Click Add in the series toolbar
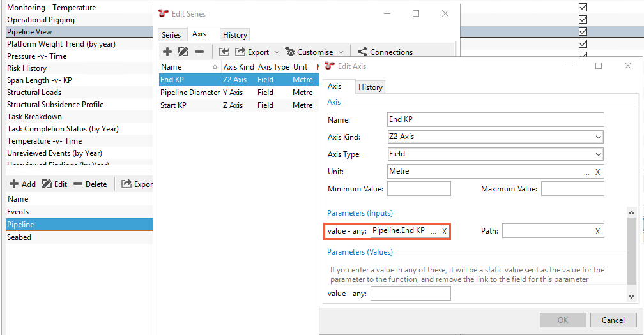 pyautogui.click(x=22, y=184)
